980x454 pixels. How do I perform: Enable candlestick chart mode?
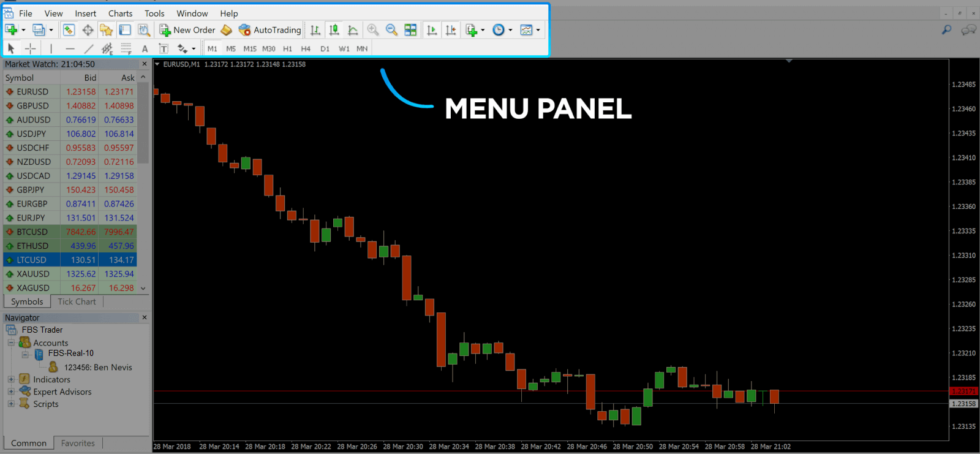tap(334, 30)
